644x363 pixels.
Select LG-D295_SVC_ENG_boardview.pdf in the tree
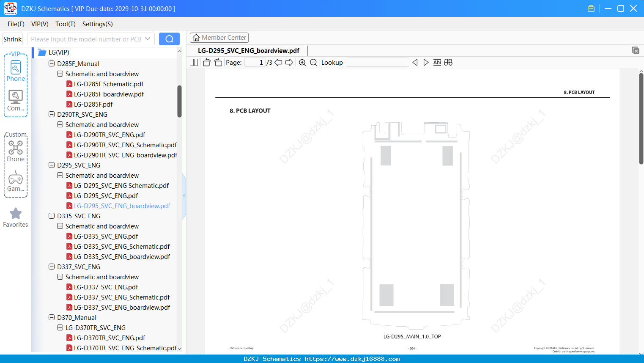[x=122, y=206]
